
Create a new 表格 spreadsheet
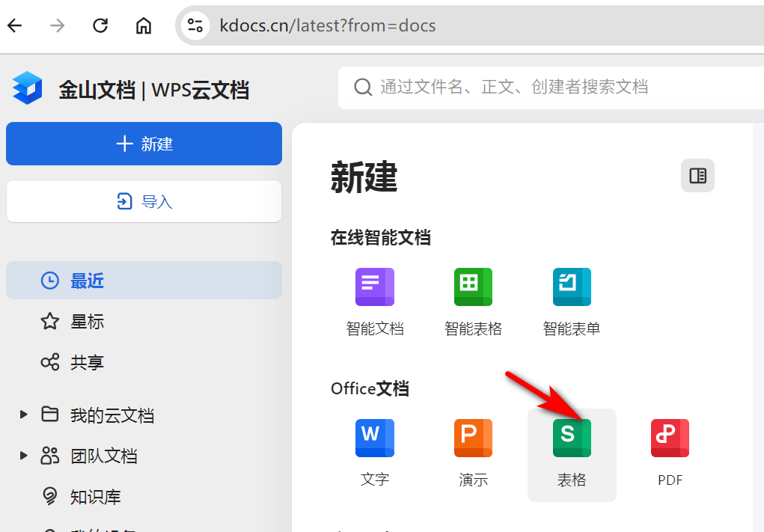point(572,455)
